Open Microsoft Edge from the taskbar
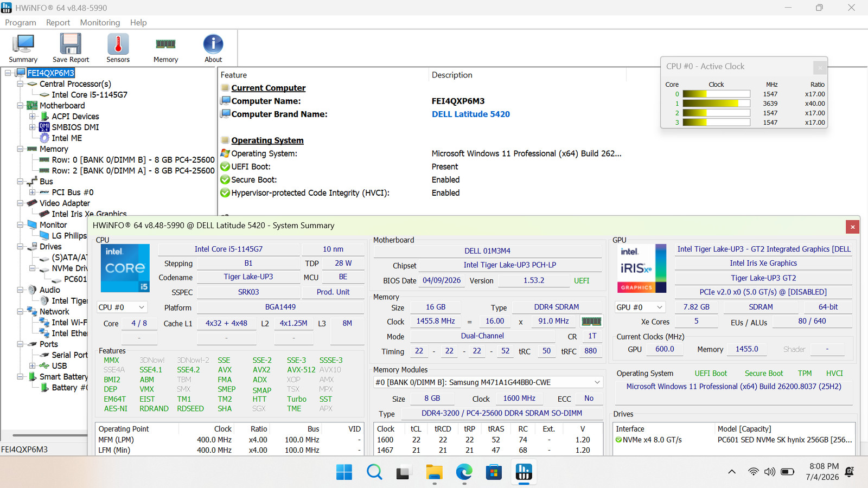Image resolution: width=868 pixels, height=488 pixels. pyautogui.click(x=464, y=472)
